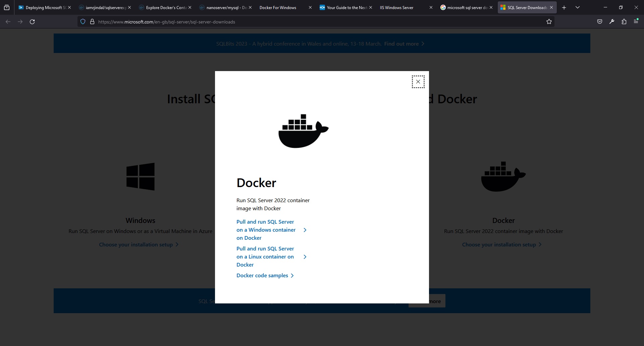The height and width of the screenshot is (346, 644).
Task: Close the microsoft sql server Google tab
Action: click(491, 7)
